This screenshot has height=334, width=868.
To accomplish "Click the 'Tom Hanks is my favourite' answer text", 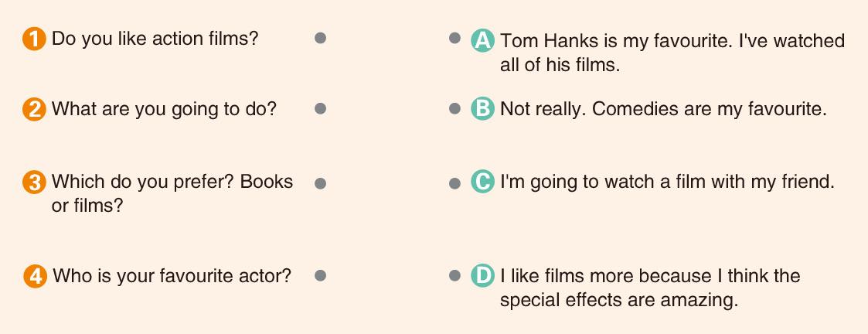I will coord(672,53).
